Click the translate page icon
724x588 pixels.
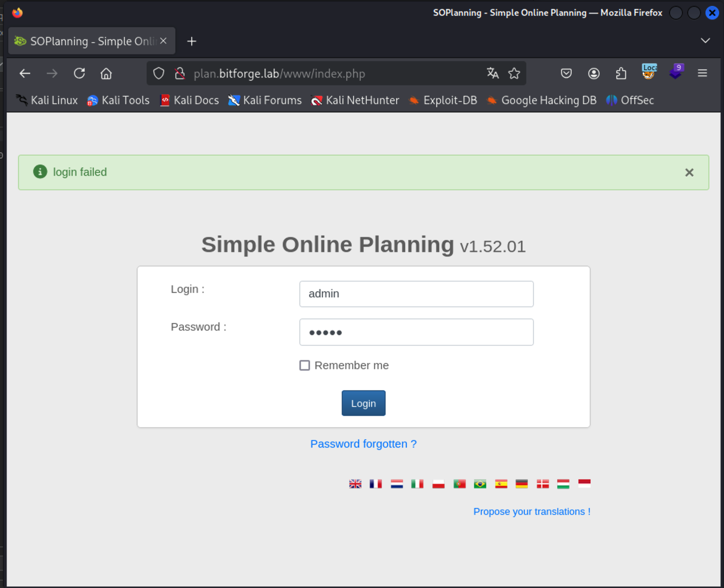click(x=493, y=73)
